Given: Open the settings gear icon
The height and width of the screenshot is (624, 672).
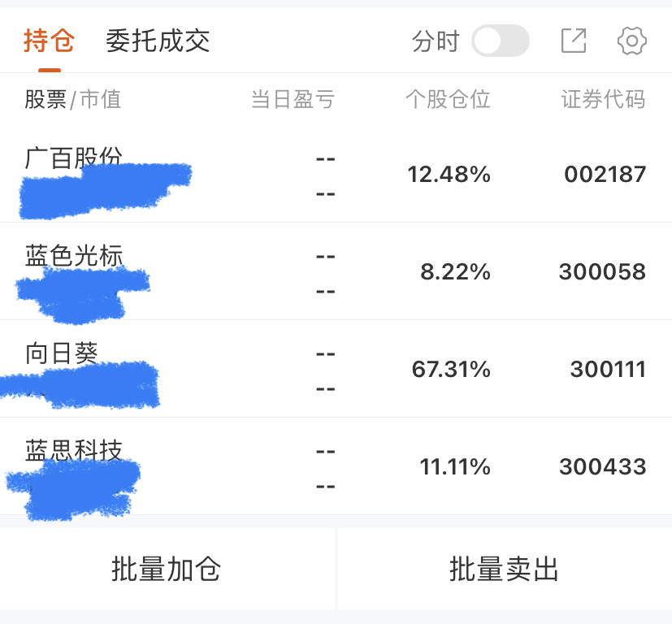Looking at the screenshot, I should pyautogui.click(x=631, y=41).
